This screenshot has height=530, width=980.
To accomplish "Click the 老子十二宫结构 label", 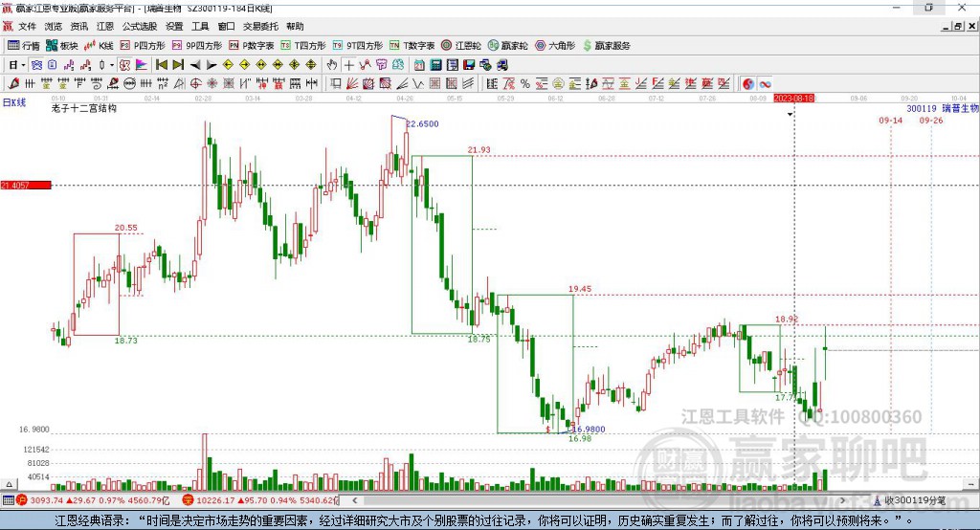I will [84, 108].
